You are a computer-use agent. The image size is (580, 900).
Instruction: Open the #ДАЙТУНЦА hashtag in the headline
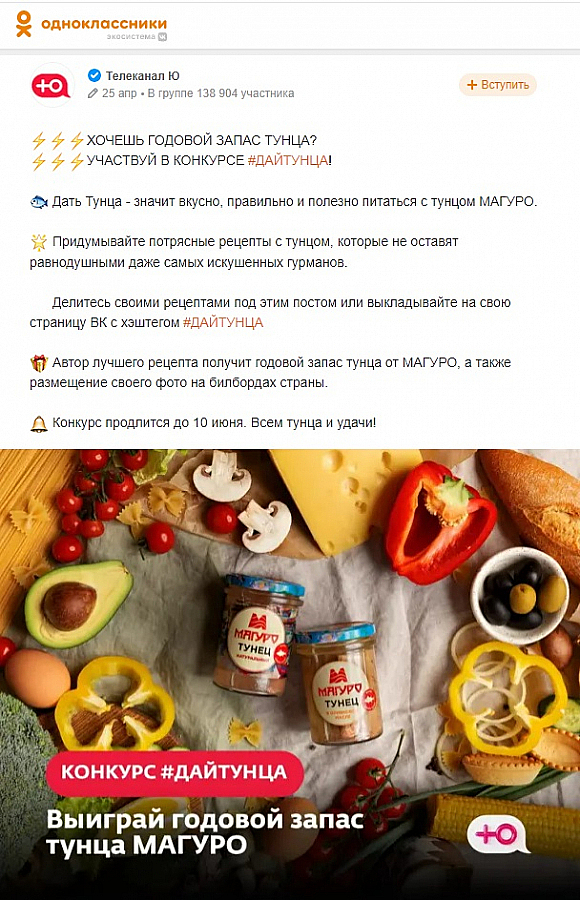pos(288,161)
